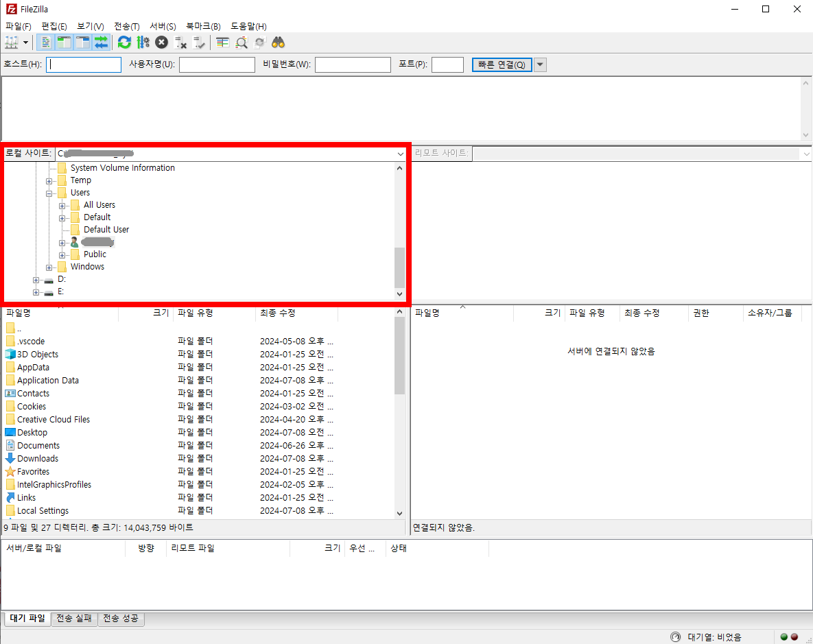
Task: Open the 로컬 사이트 path dropdown
Action: click(x=400, y=154)
